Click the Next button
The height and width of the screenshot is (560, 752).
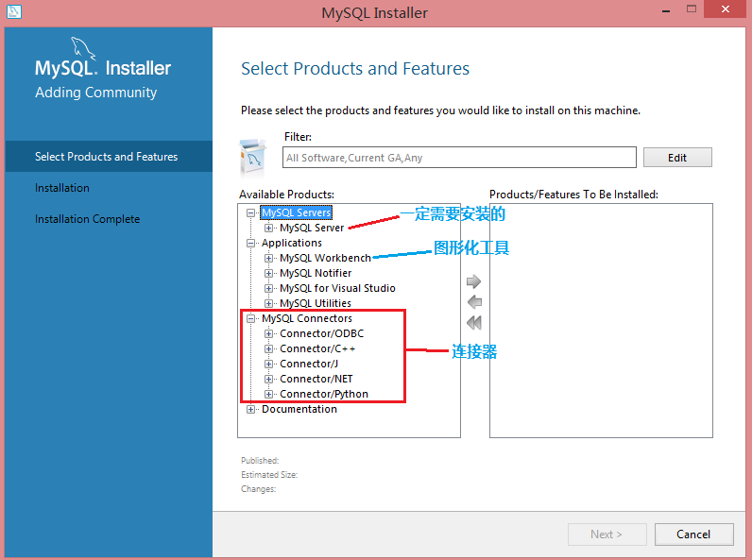point(607,535)
